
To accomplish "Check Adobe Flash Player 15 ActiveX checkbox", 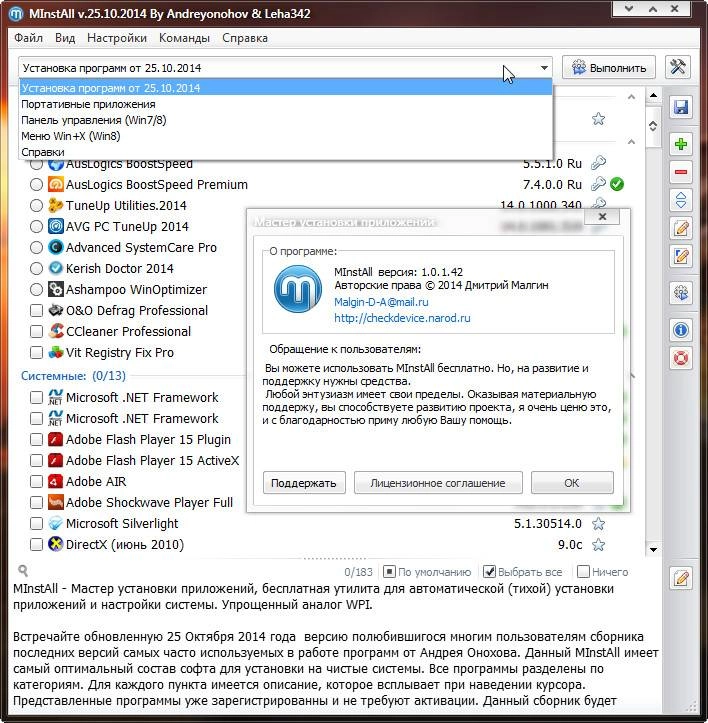I will pos(36,460).
